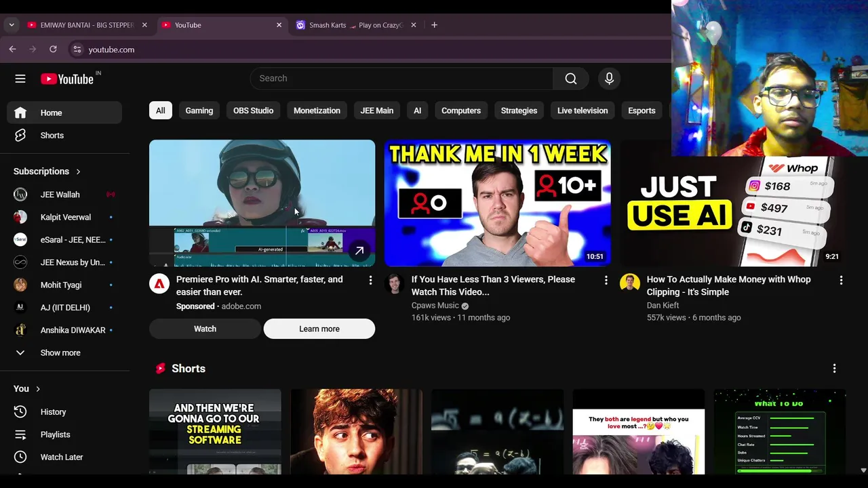Select the JEE Main filter chip
Screen dimensions: 868x488
pyautogui.click(x=377, y=110)
